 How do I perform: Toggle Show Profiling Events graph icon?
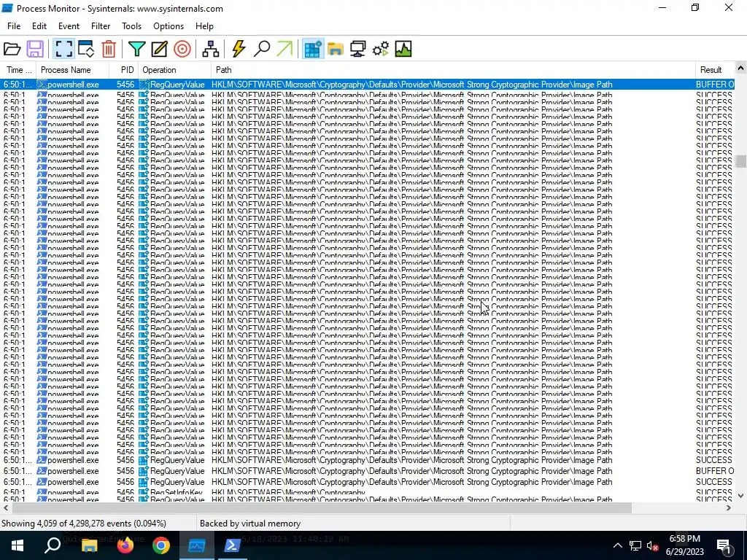click(403, 49)
